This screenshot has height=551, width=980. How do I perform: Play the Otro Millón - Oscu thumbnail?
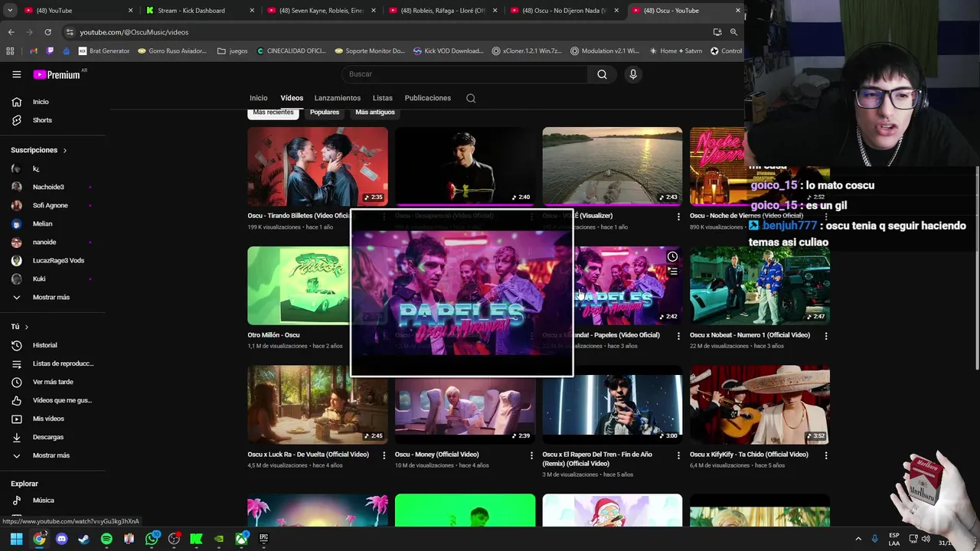(x=298, y=285)
